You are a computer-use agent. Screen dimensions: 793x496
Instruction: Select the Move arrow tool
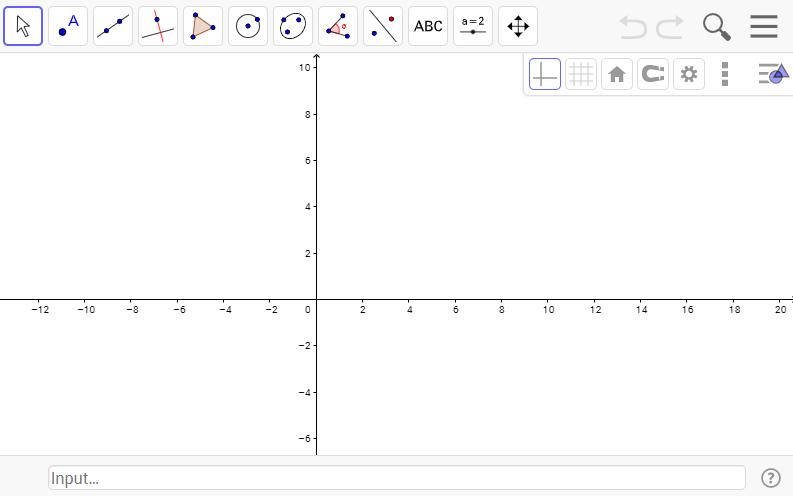click(x=23, y=26)
